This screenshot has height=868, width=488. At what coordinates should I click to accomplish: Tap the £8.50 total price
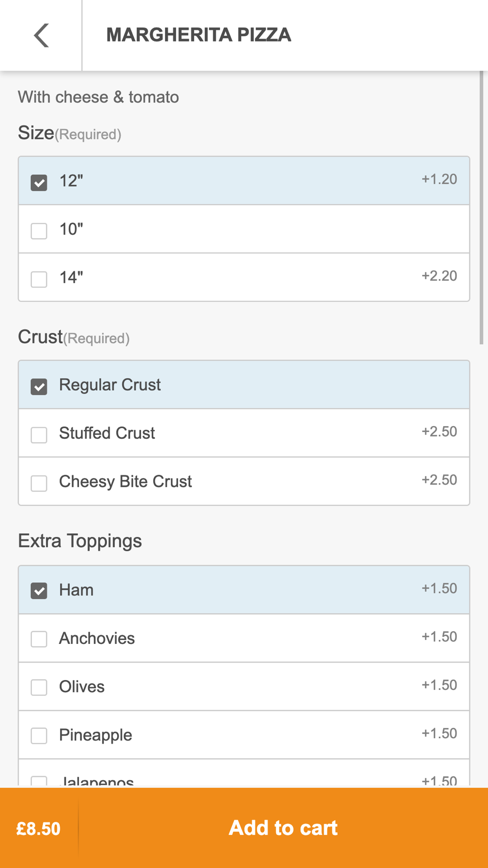pyautogui.click(x=39, y=828)
